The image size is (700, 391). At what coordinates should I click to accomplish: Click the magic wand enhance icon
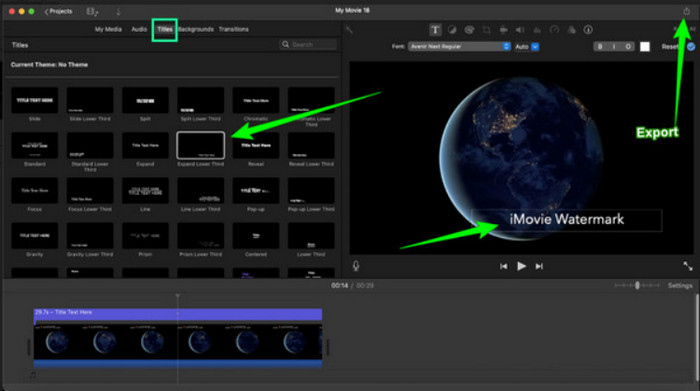pos(349,30)
